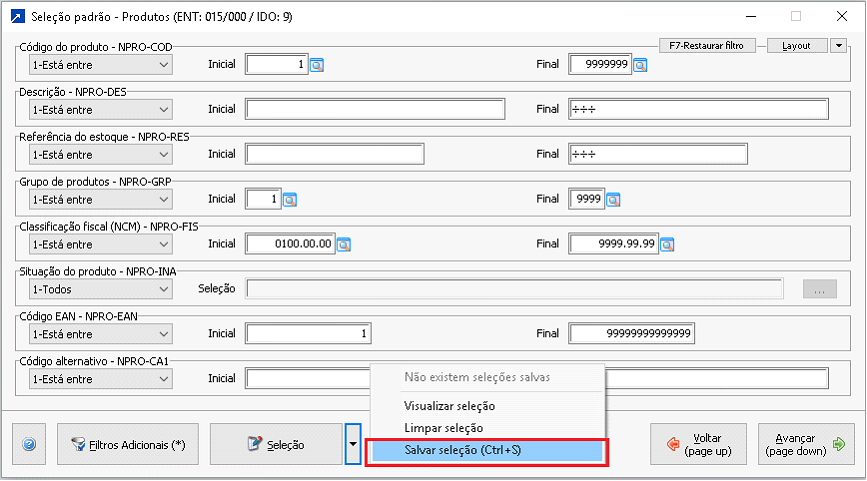The width and height of the screenshot is (867, 481).
Task: Open Referência do estoque condition dropdown
Action: click(101, 154)
